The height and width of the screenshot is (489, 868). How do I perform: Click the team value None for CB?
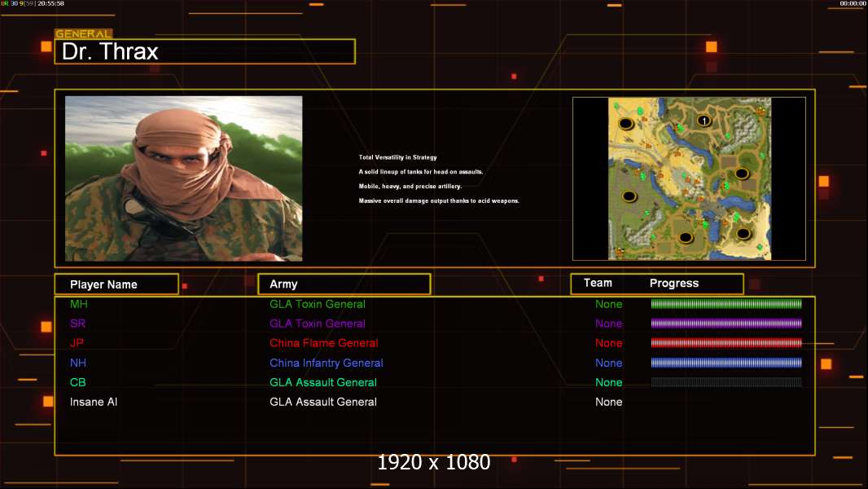click(x=608, y=382)
